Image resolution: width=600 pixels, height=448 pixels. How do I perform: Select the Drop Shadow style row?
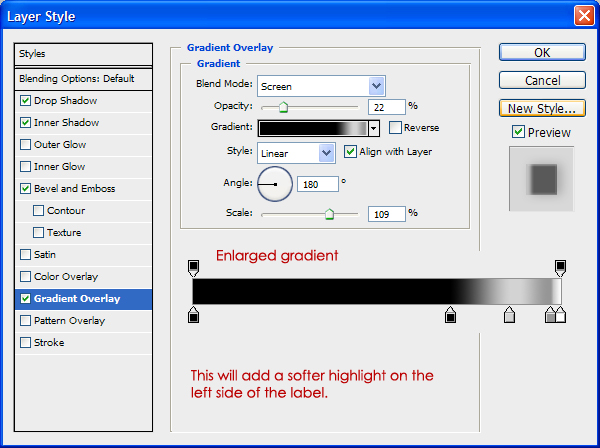pos(83,101)
